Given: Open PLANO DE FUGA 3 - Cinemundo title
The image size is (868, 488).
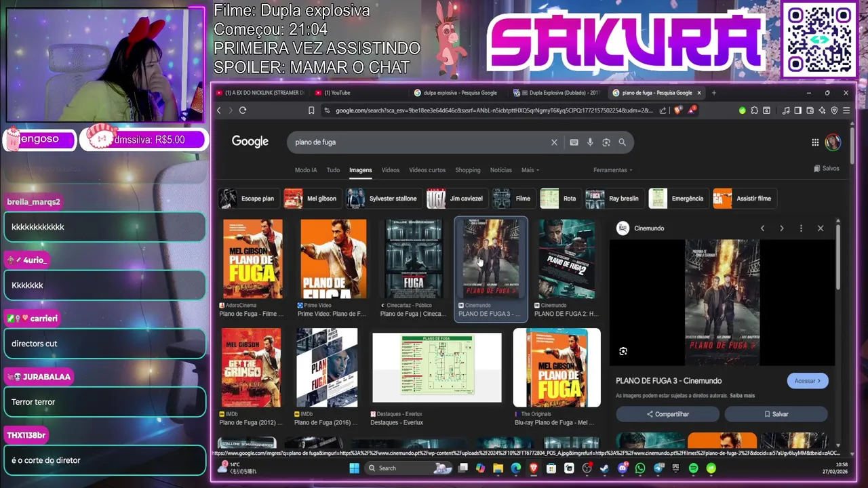Looking at the screenshot, I should 669,381.
